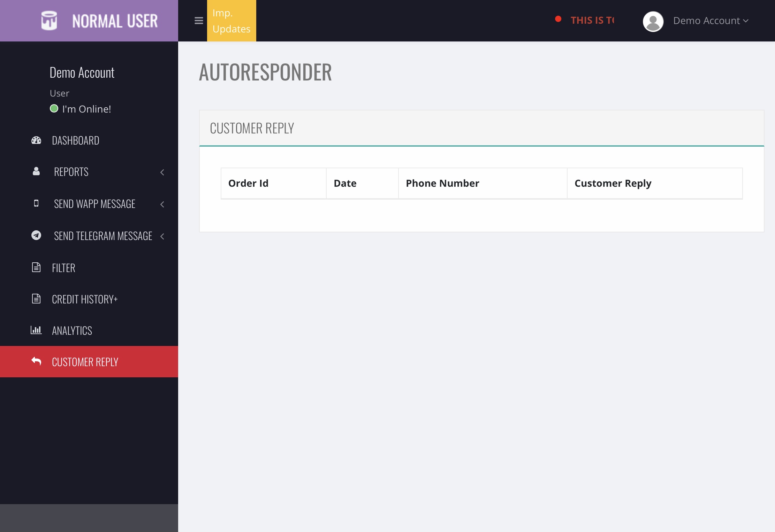Click the Telegram paper plane icon

36,235
